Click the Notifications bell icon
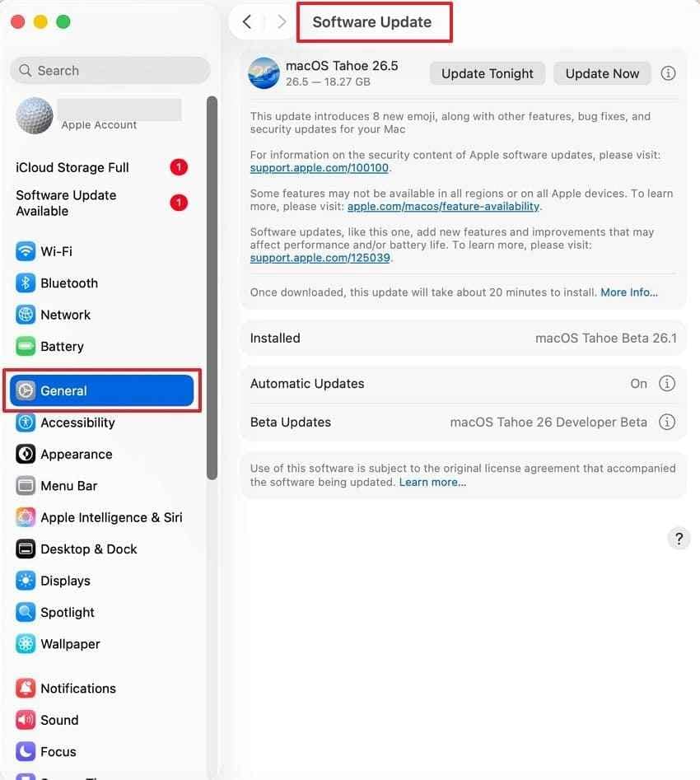 coord(26,688)
